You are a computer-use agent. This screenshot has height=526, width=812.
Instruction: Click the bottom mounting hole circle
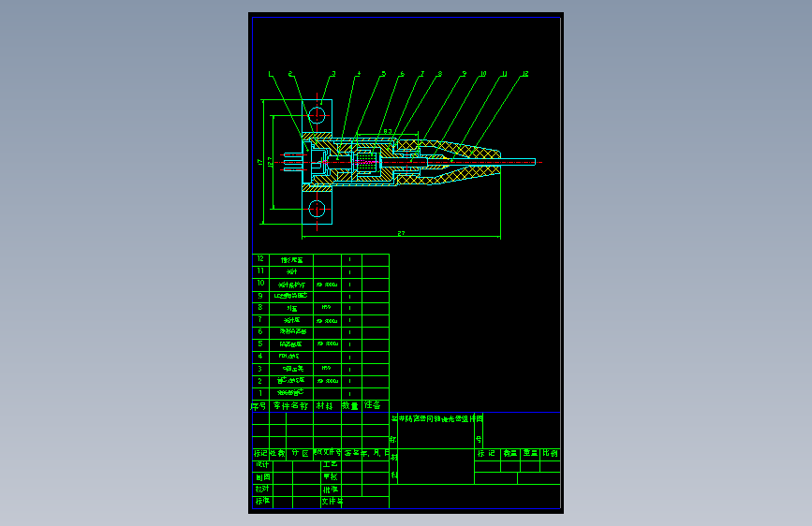pyautogui.click(x=317, y=209)
